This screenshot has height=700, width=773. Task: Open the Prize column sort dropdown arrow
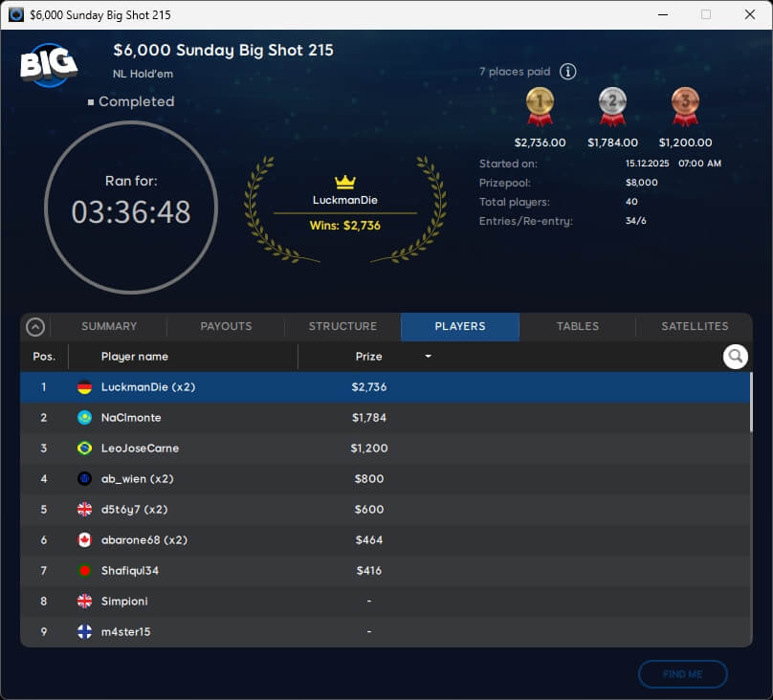(428, 357)
